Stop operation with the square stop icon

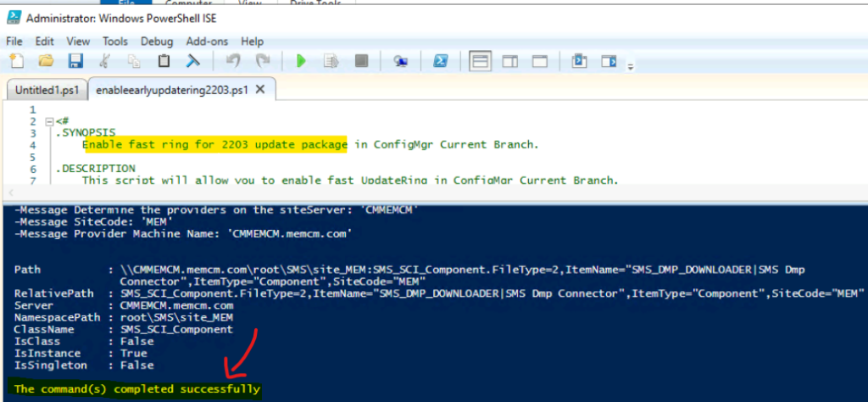coord(361,60)
